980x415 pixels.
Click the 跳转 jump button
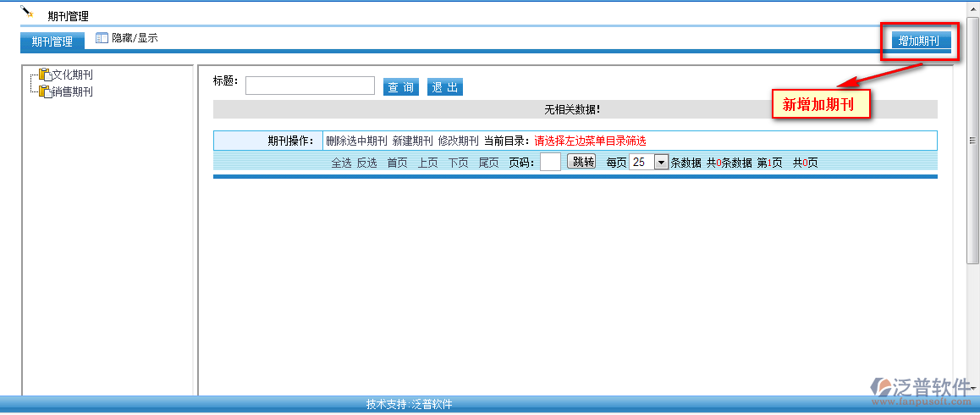pyautogui.click(x=581, y=162)
